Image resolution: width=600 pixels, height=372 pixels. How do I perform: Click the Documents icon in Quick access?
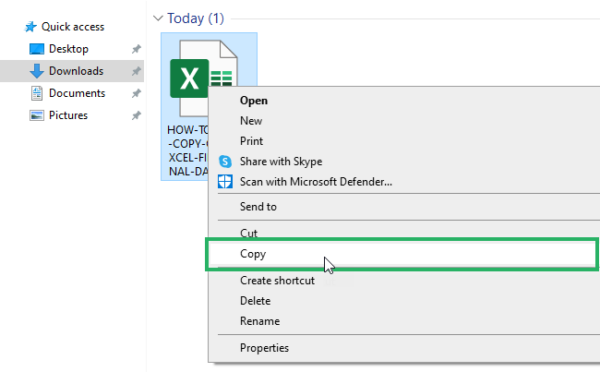37,93
